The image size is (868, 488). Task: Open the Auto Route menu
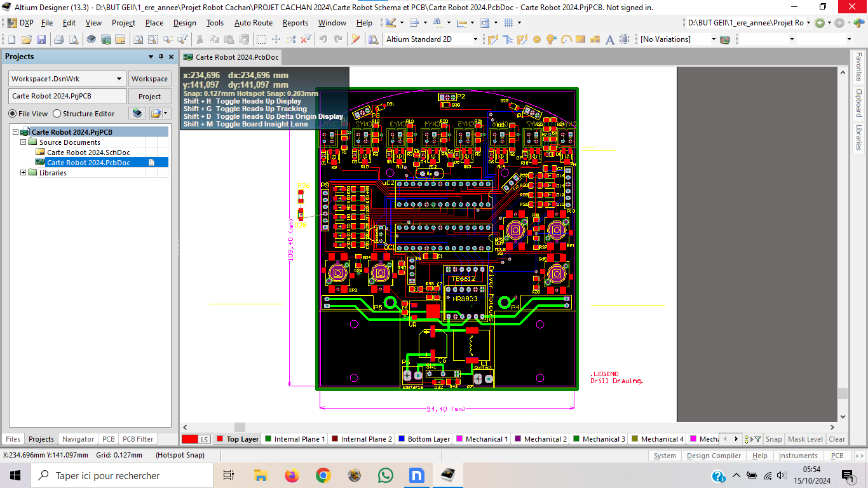click(253, 23)
